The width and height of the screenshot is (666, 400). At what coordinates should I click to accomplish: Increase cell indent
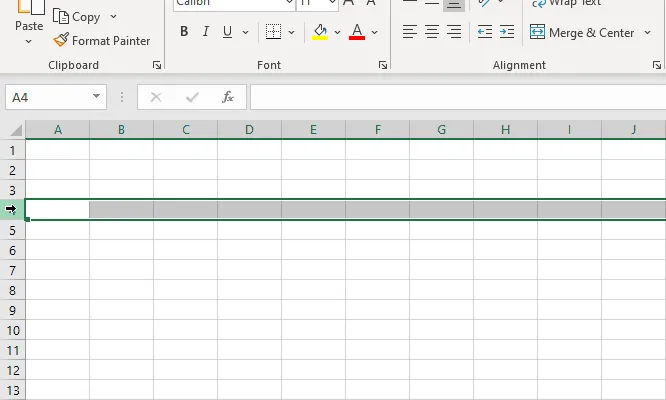click(507, 31)
